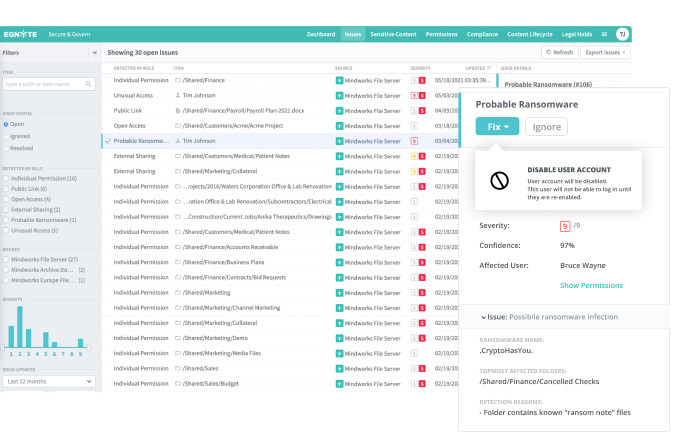683x443 pixels.
Task: Open the Export issues dropdown
Action: click(x=607, y=52)
